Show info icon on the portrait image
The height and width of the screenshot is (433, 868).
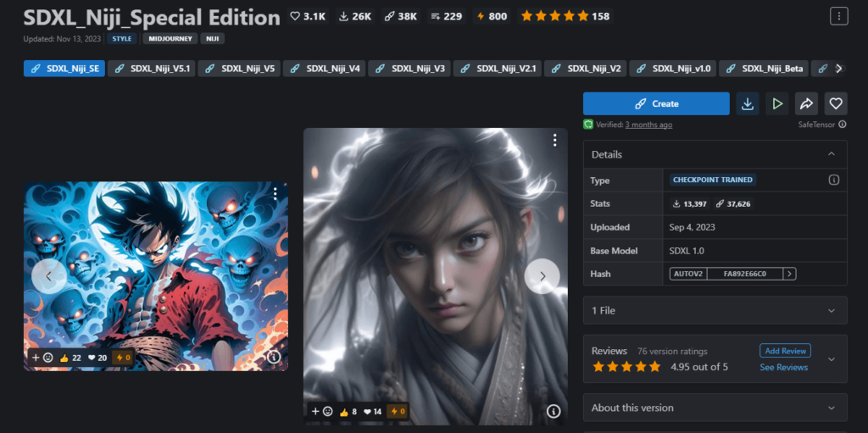(554, 411)
